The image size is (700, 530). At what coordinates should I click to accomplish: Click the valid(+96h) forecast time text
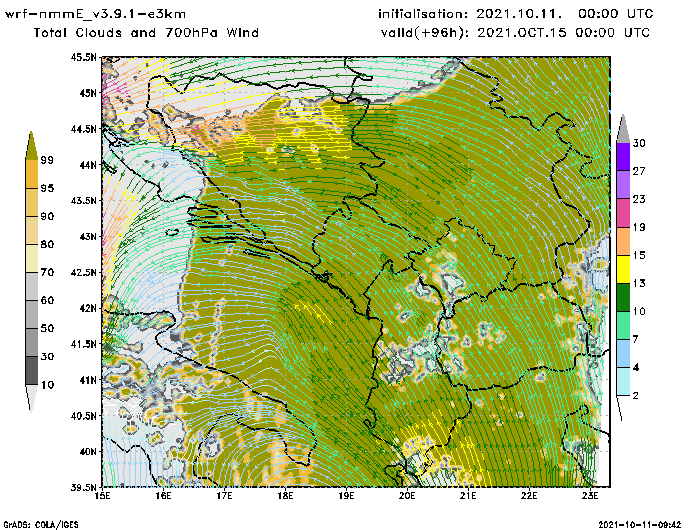coord(516,33)
